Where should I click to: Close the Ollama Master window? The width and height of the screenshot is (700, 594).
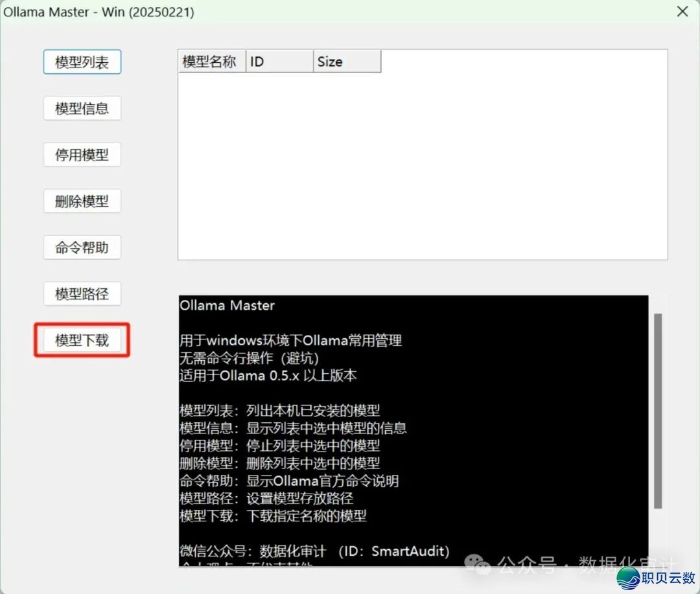(682, 12)
